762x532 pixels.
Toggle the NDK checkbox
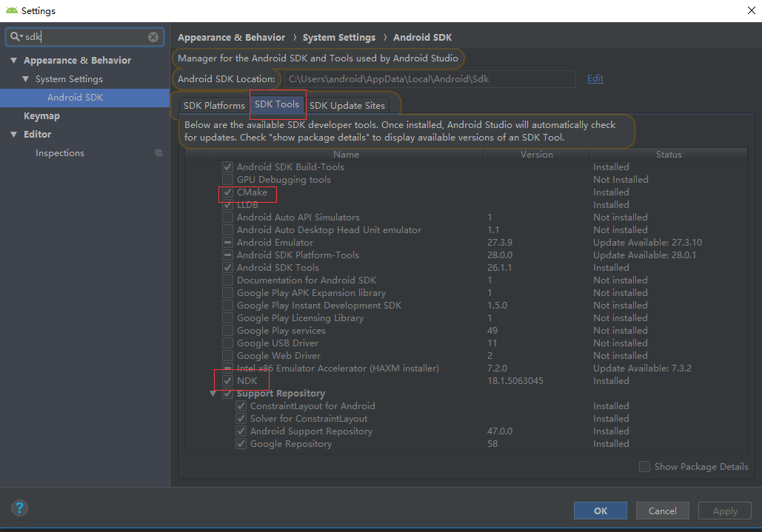(x=227, y=381)
